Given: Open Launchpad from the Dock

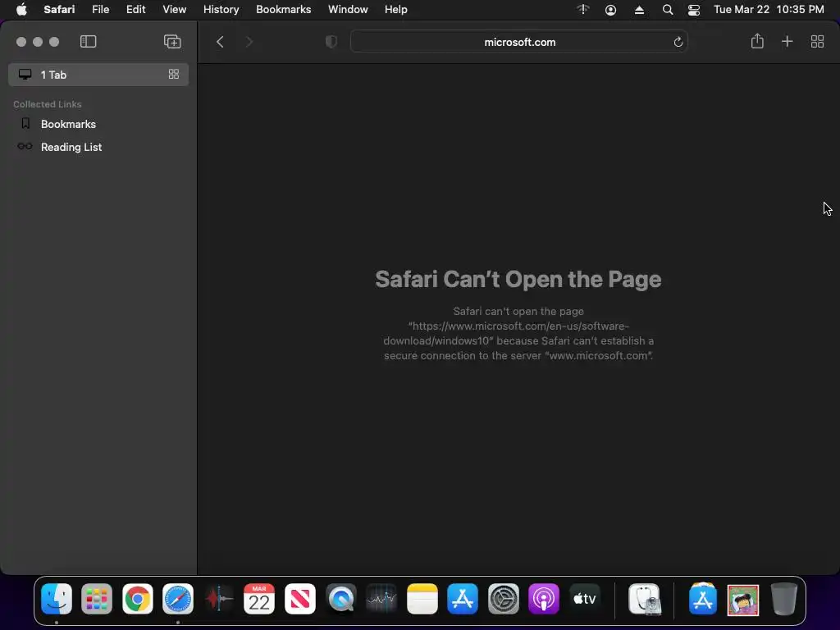Looking at the screenshot, I should pos(97,598).
